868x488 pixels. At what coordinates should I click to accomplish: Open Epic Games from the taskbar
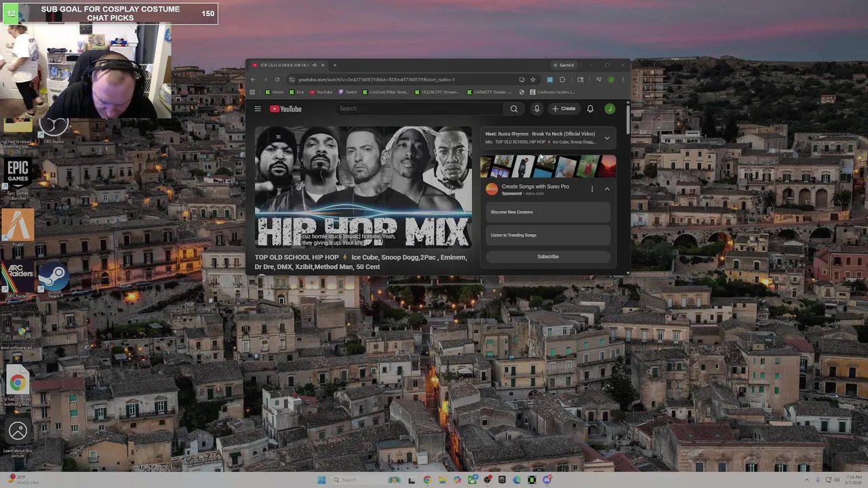pyautogui.click(x=502, y=480)
